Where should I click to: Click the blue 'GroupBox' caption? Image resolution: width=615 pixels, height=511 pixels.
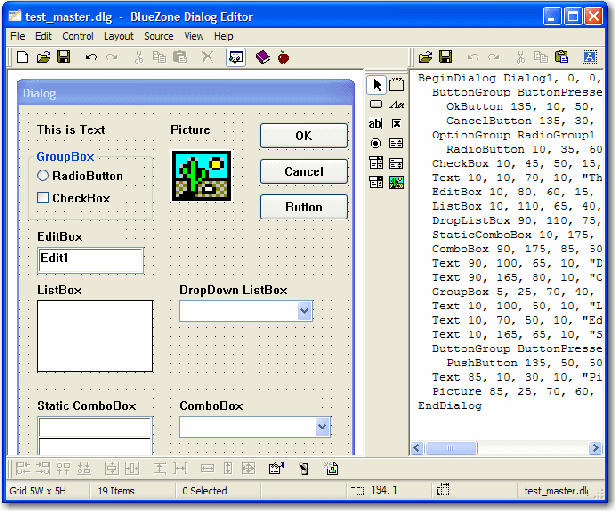65,157
